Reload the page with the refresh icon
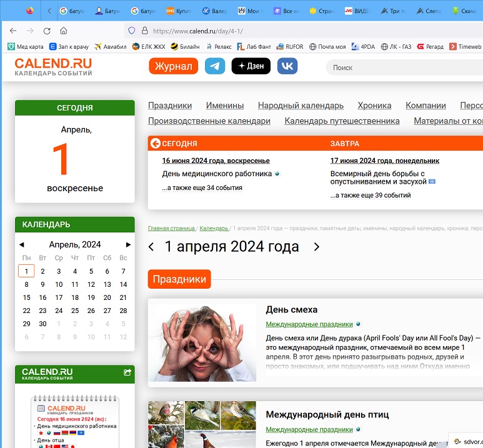483x448 pixels. click(x=47, y=31)
